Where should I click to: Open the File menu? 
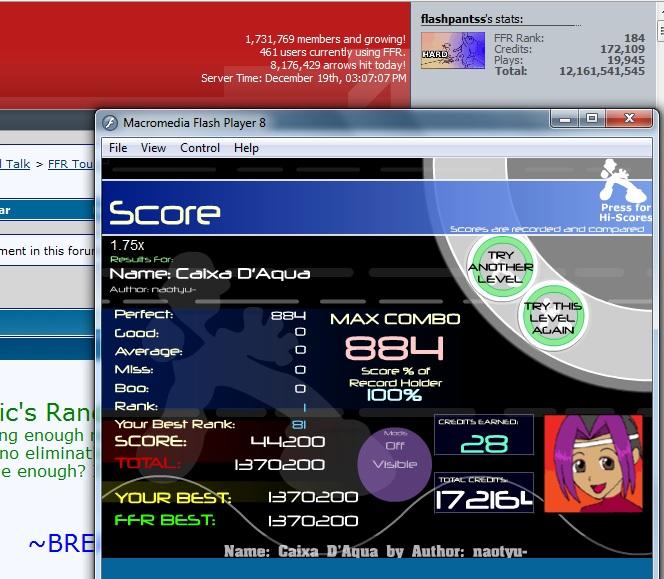click(x=118, y=148)
